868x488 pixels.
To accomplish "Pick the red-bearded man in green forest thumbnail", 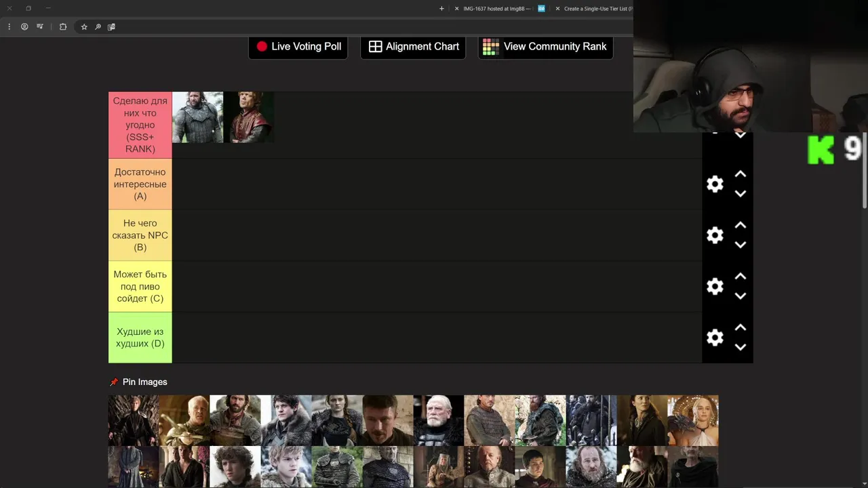I will [540, 420].
